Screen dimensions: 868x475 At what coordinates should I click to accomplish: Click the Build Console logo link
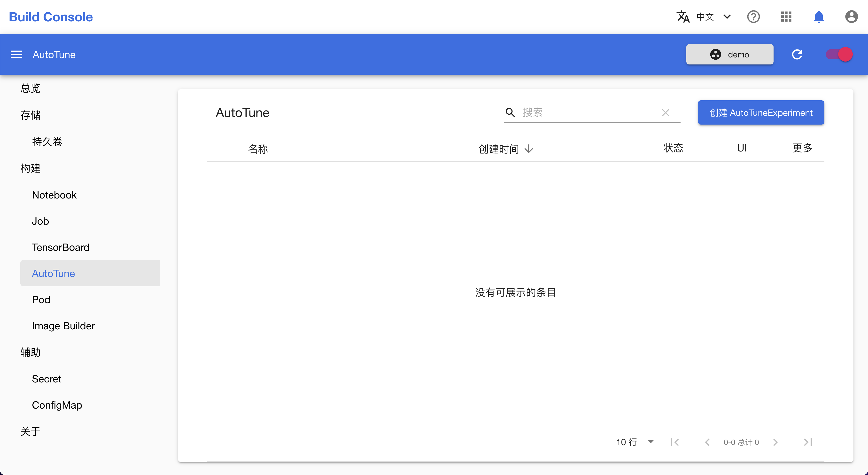point(51,17)
